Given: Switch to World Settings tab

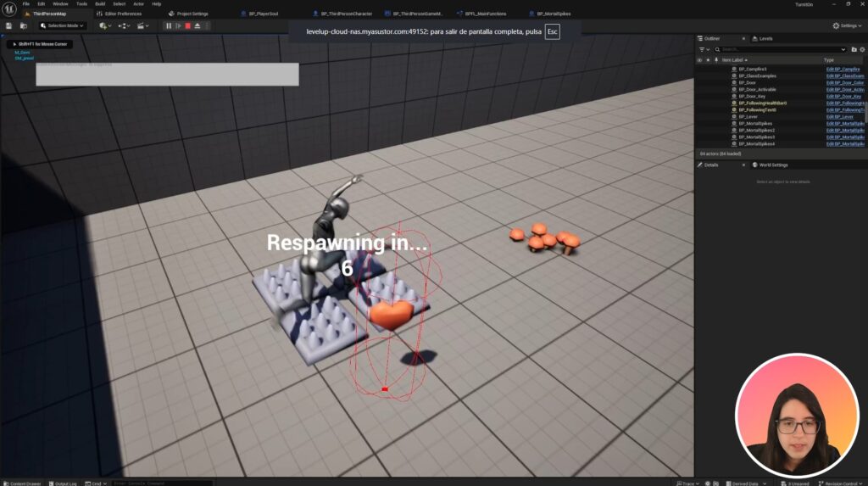Looking at the screenshot, I should (x=770, y=165).
